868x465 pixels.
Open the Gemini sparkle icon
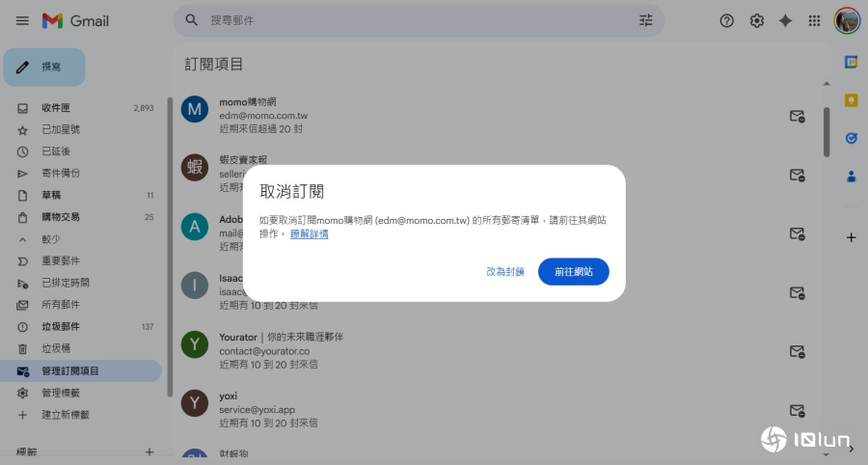(x=785, y=20)
